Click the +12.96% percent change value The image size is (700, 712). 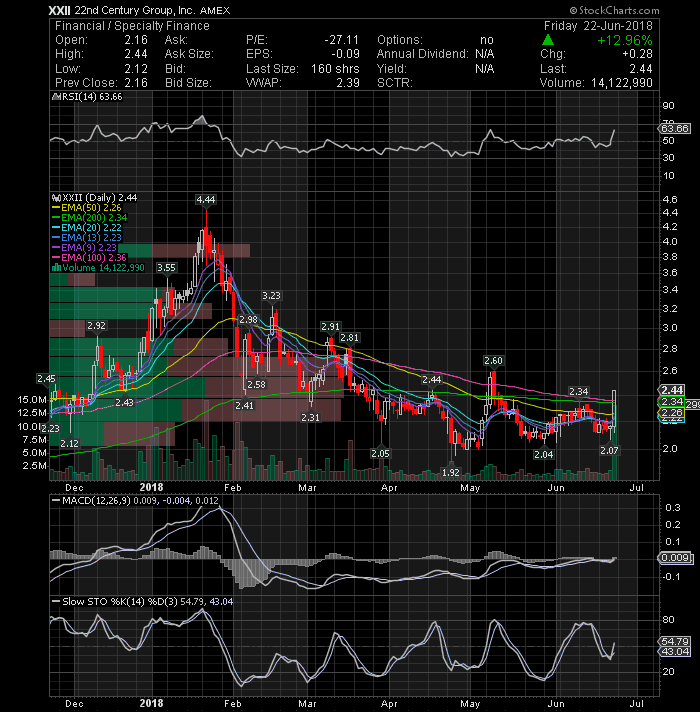[x=625, y=40]
